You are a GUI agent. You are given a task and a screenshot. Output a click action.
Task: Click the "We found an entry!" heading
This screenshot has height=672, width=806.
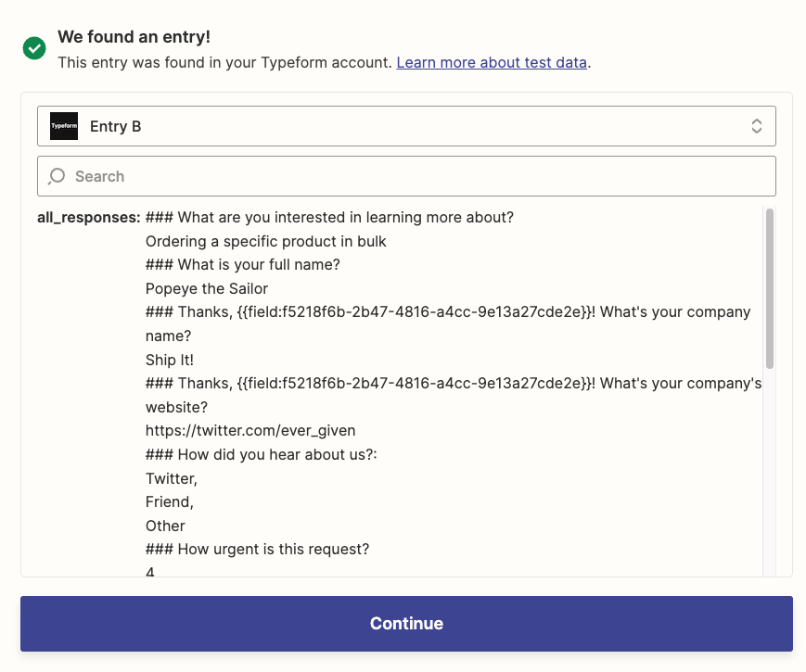[134, 37]
